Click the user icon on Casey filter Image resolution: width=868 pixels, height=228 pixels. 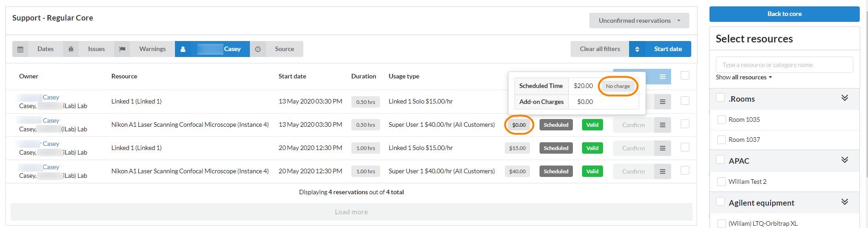click(183, 49)
